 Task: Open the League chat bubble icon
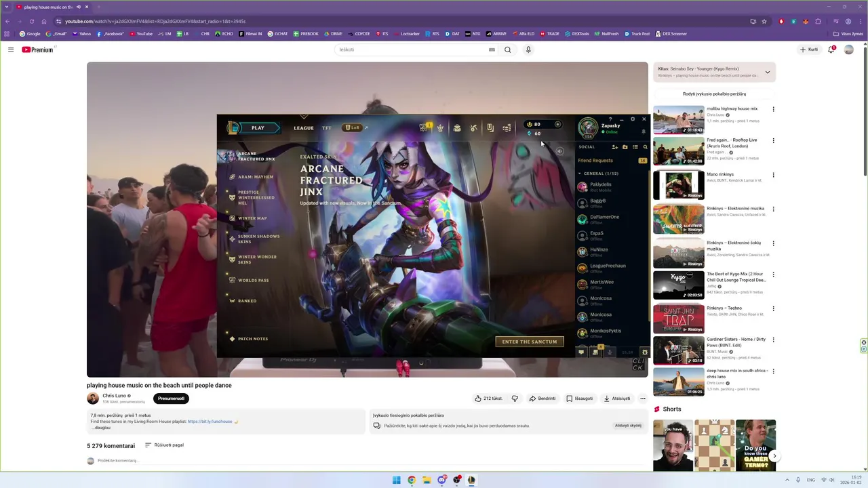point(581,352)
